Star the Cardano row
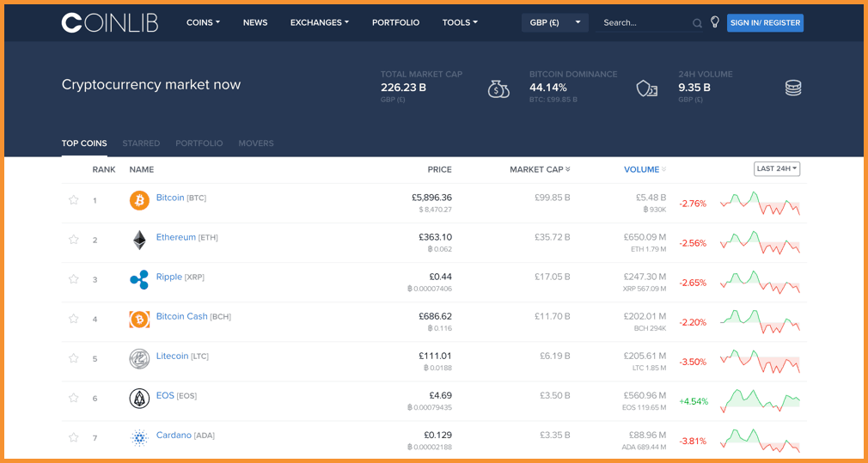 74,437
